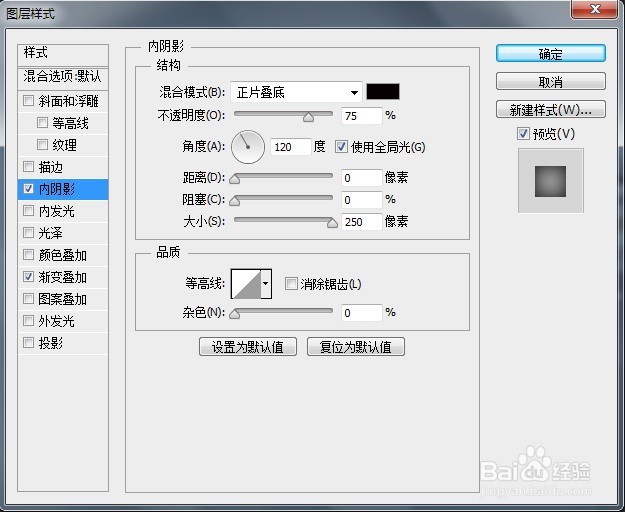Click the 等高线 contour curve thumbnail
Viewport: 625px width, 512px height.
coord(246,284)
